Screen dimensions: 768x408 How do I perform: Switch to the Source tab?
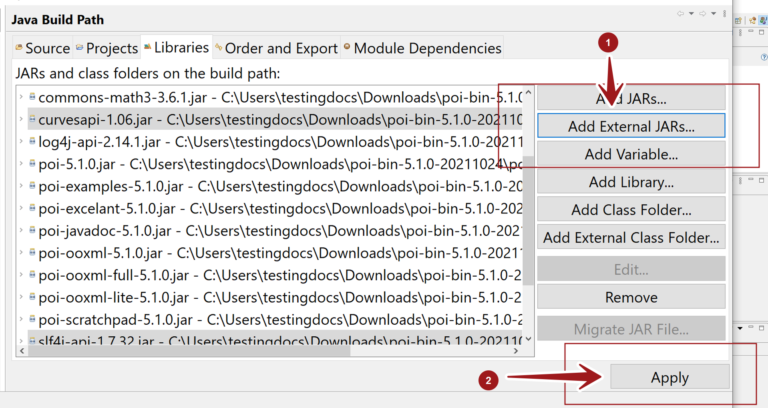tap(43, 48)
